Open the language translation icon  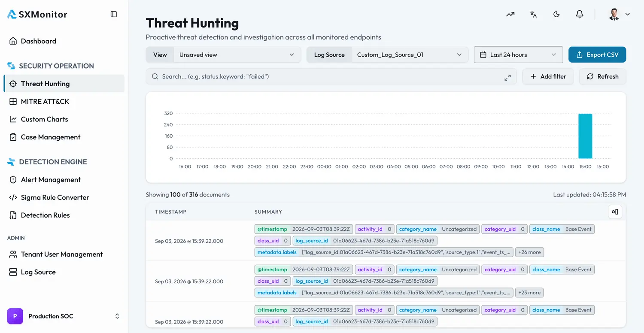coord(533,14)
